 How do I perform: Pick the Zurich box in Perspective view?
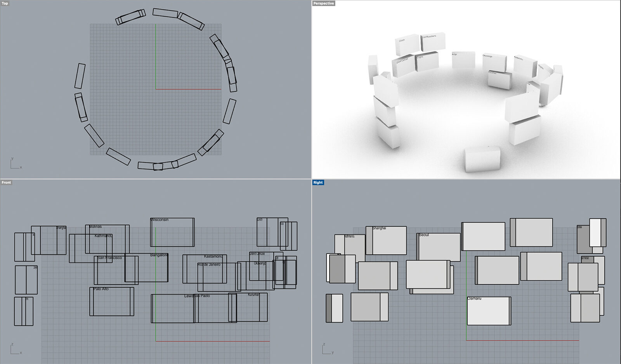408,45
